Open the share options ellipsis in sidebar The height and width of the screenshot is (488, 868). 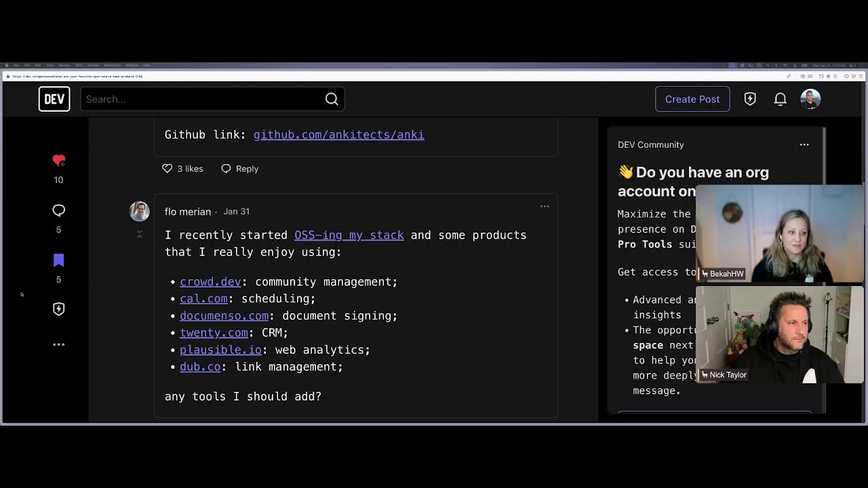click(59, 344)
